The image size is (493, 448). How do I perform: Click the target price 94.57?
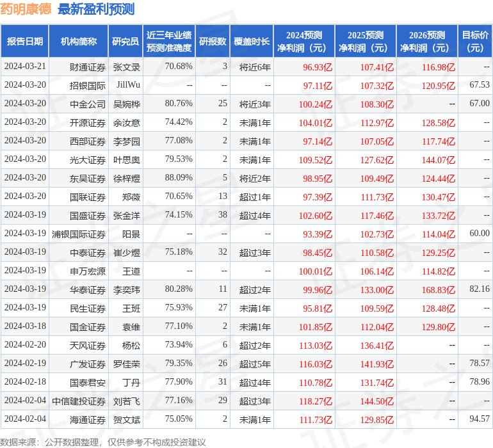(x=480, y=419)
